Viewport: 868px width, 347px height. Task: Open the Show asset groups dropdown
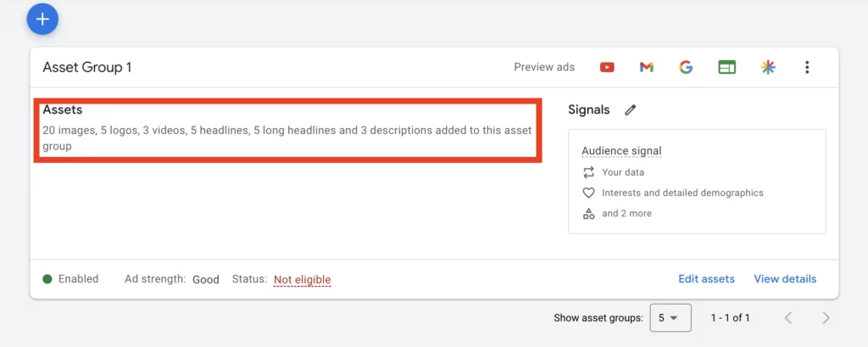670,317
